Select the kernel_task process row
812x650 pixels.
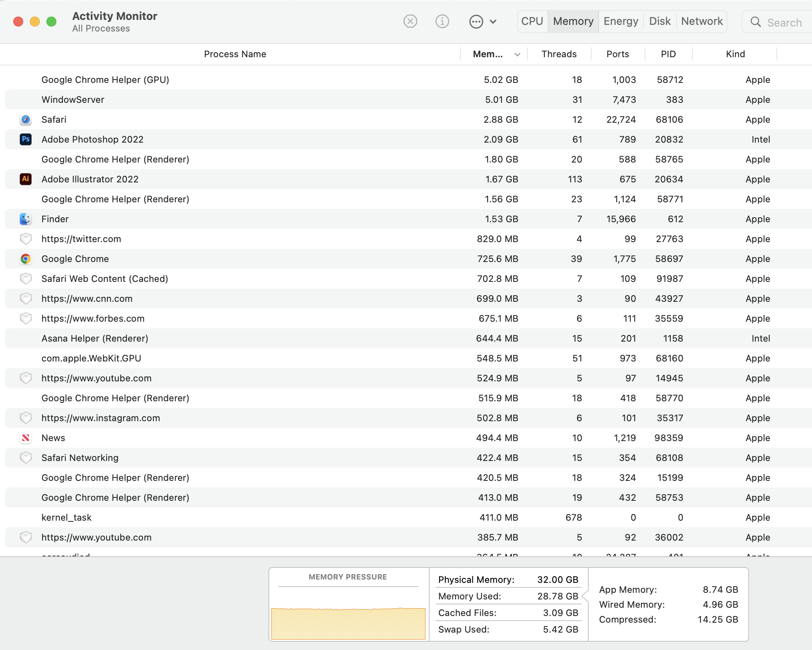[408, 517]
